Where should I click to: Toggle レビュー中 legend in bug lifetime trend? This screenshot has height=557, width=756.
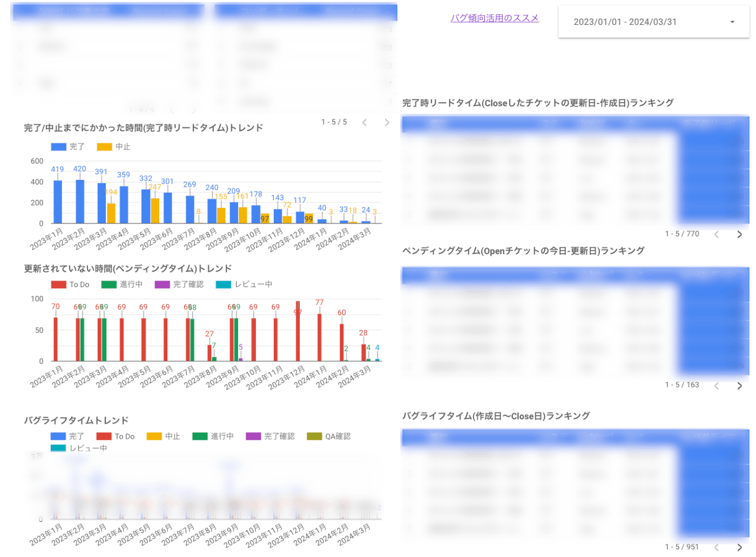[79, 448]
